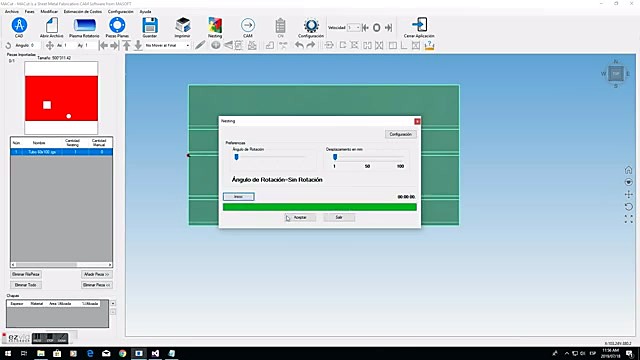The width and height of the screenshot is (640, 360).
Task: Click the Iniciar button in Nesting dialog
Action: pyautogui.click(x=239, y=197)
